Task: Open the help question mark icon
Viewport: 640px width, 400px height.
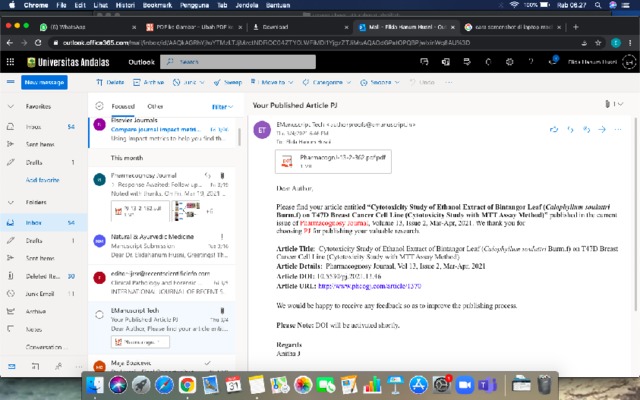Action: click(531, 62)
